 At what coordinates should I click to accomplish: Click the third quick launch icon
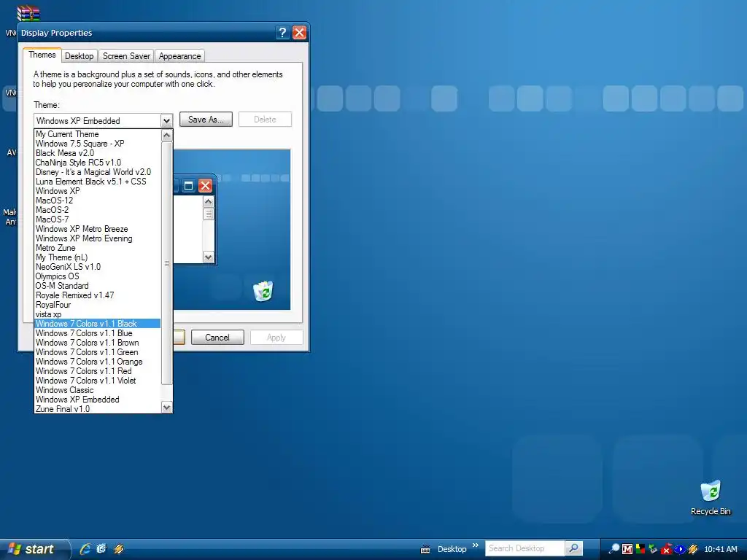[119, 548]
